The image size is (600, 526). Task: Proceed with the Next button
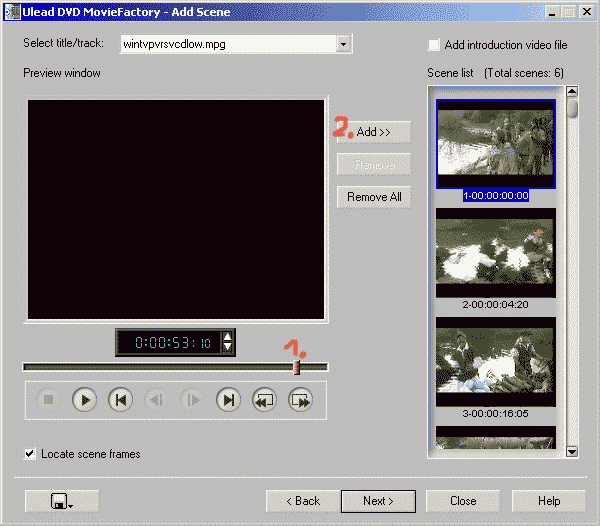tap(378, 501)
